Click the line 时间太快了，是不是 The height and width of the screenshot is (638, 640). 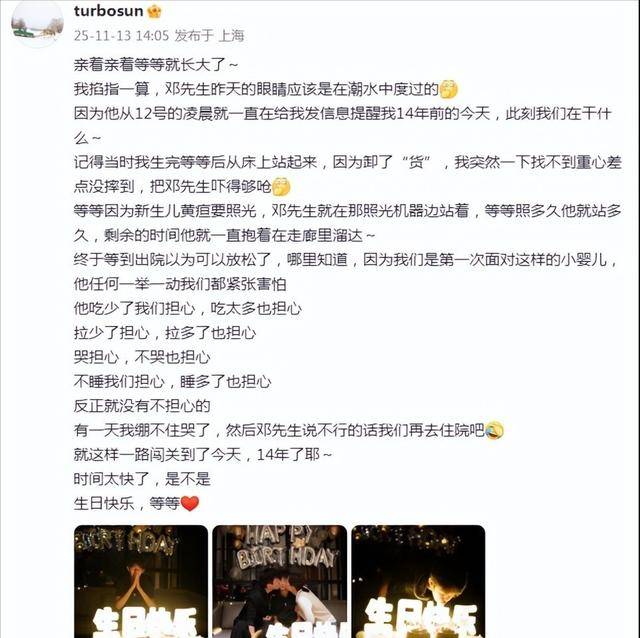click(x=142, y=479)
